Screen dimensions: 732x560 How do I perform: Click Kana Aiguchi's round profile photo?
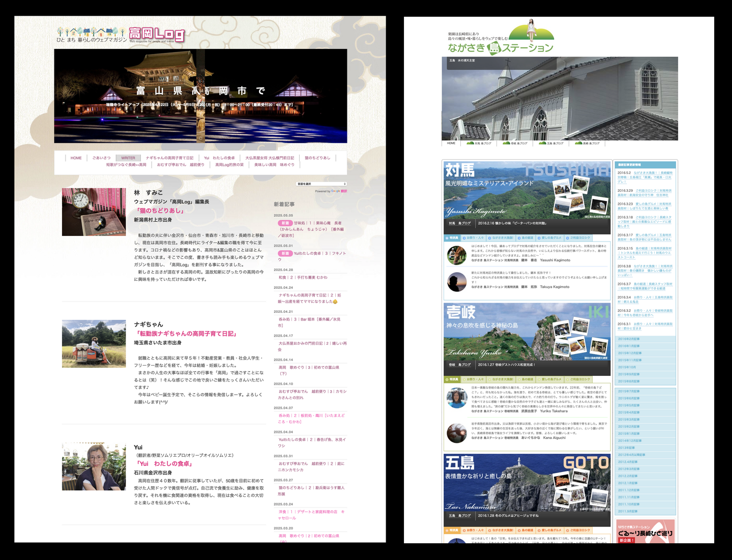click(456, 433)
